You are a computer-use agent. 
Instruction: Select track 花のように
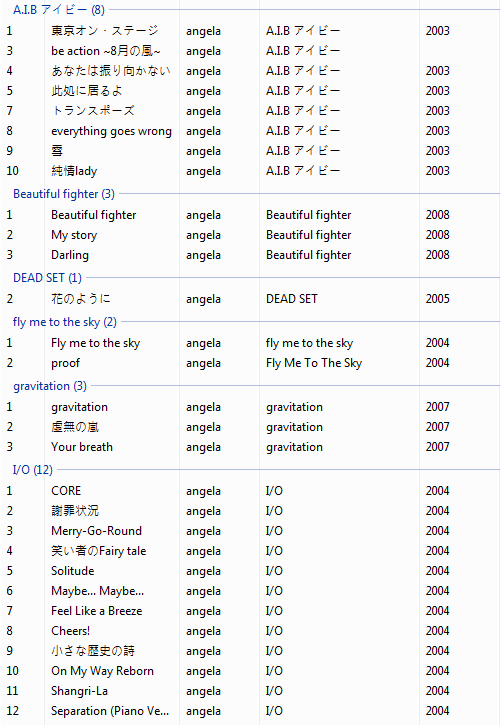81,299
